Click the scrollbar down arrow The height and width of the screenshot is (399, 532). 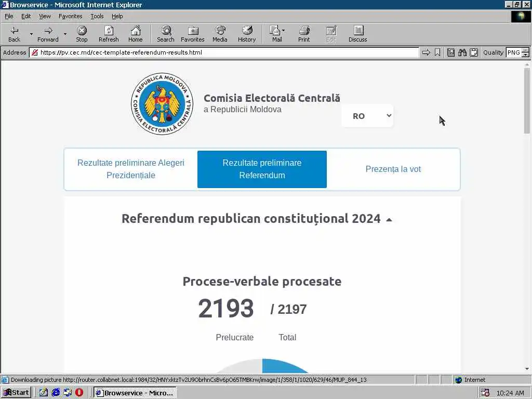coord(527,369)
